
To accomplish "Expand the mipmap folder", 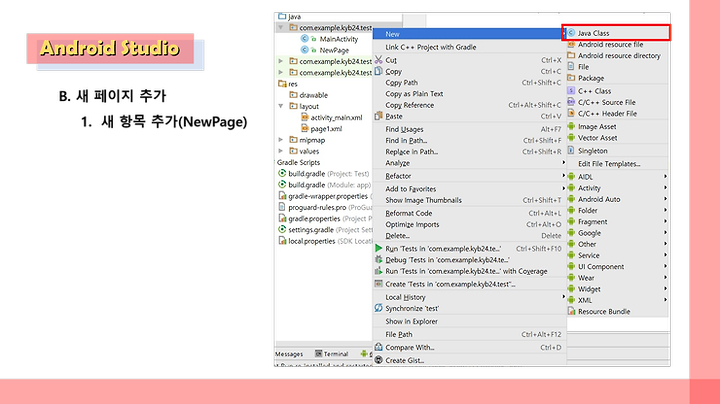I will (281, 140).
